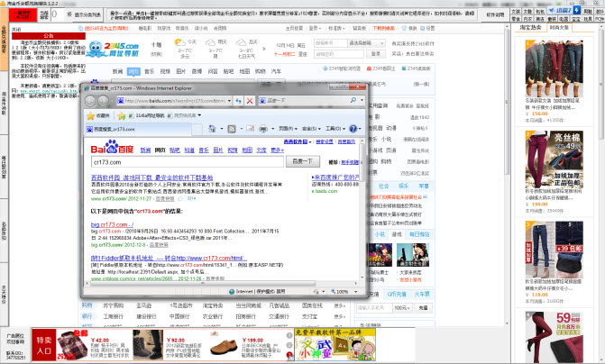605x364 pixels.
Task: Click the 114la site link in favorites bar
Action: tap(146, 115)
